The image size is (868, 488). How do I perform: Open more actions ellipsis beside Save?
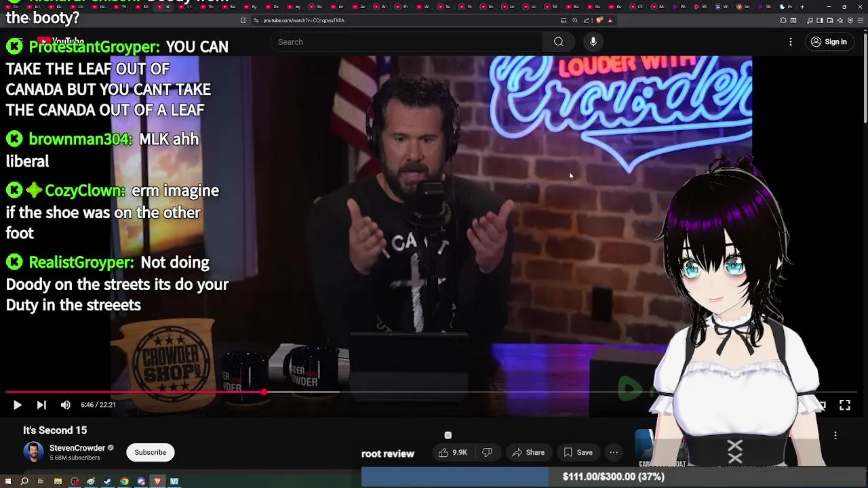click(614, 453)
